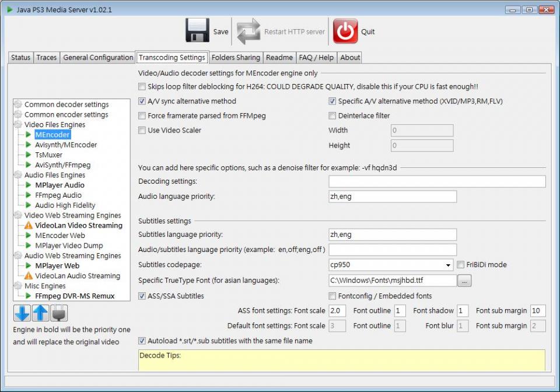
Task: Open the General Configuration tab
Action: point(98,58)
